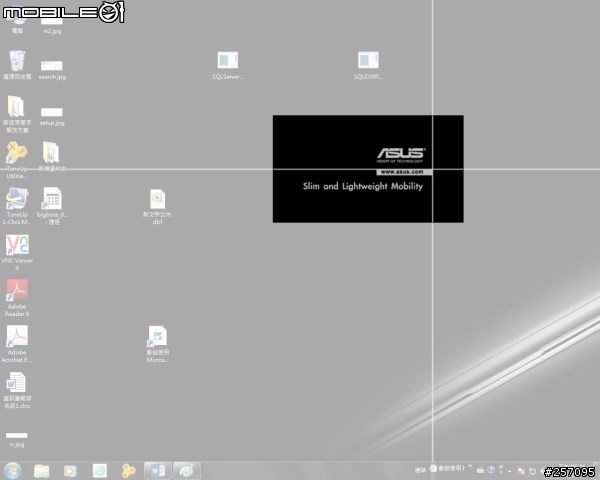
Task: Click the help question mark tray icon
Action: (491, 470)
